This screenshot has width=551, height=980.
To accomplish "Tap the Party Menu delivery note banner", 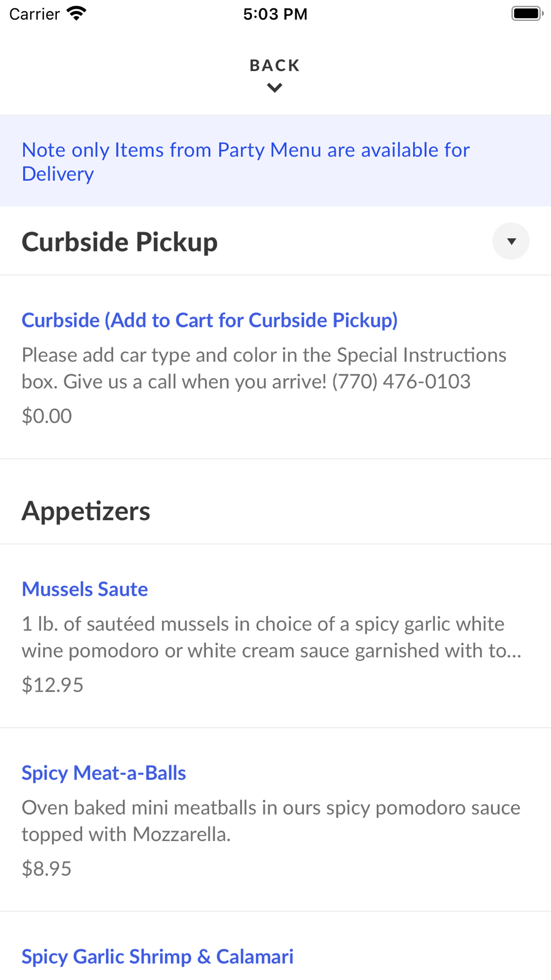I will point(246,161).
